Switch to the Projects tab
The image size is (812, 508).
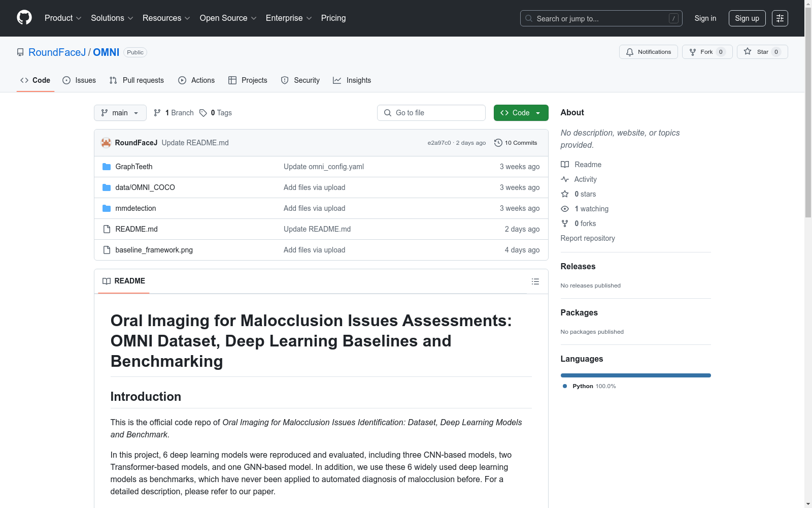pyautogui.click(x=248, y=80)
